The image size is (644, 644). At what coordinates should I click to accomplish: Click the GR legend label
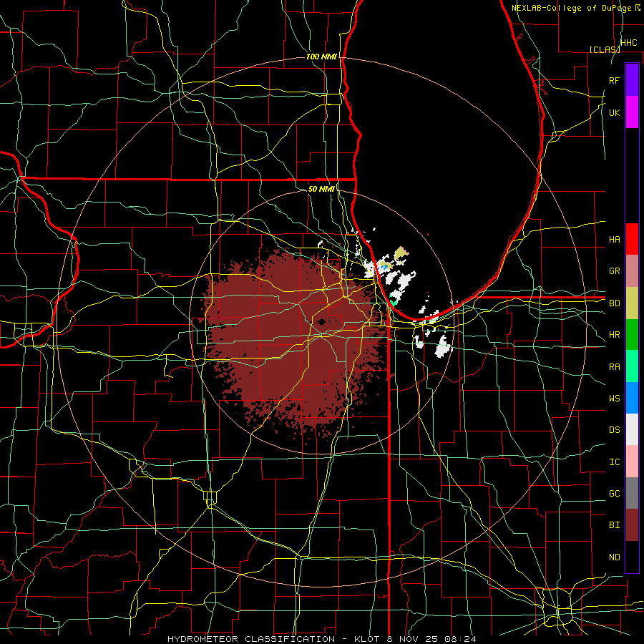tap(615, 271)
